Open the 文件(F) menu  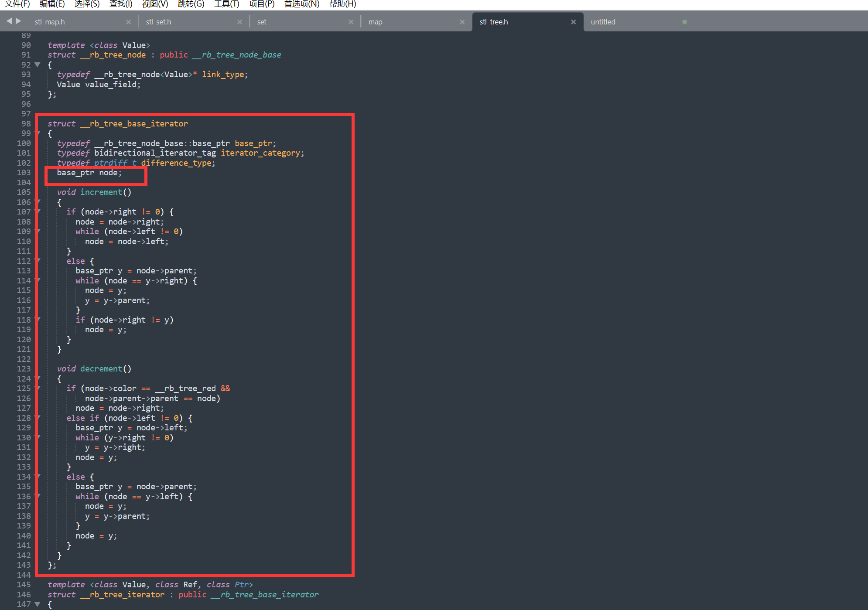tap(17, 4)
